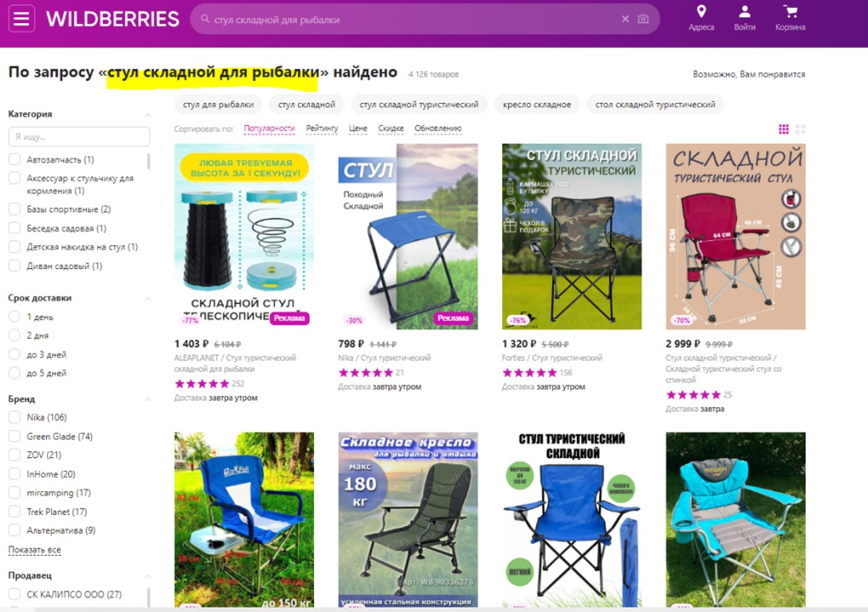Select the 1 день delivery option

pos(14,317)
